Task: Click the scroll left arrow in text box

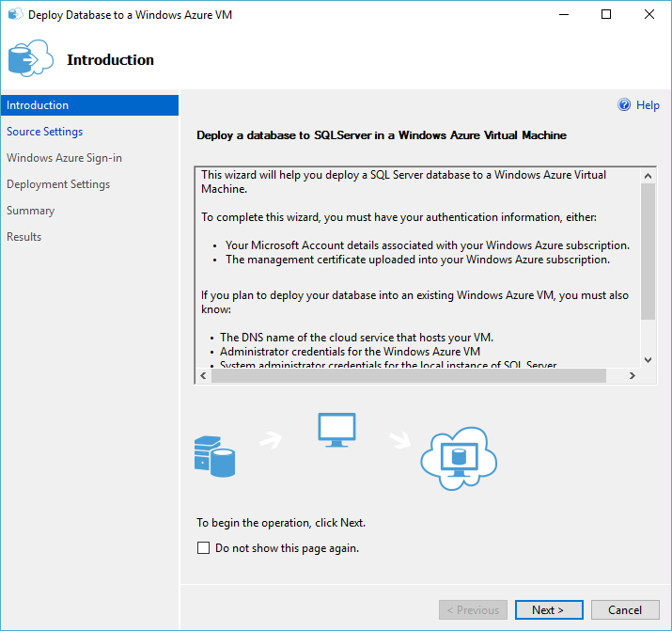Action: tap(204, 375)
